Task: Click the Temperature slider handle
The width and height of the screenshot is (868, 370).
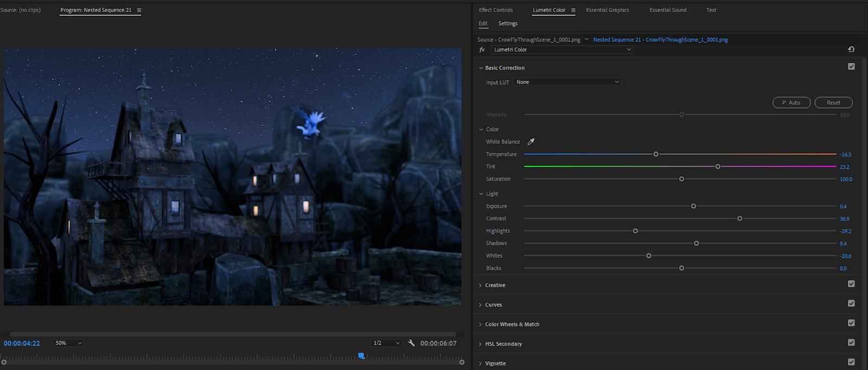Action: coord(656,154)
